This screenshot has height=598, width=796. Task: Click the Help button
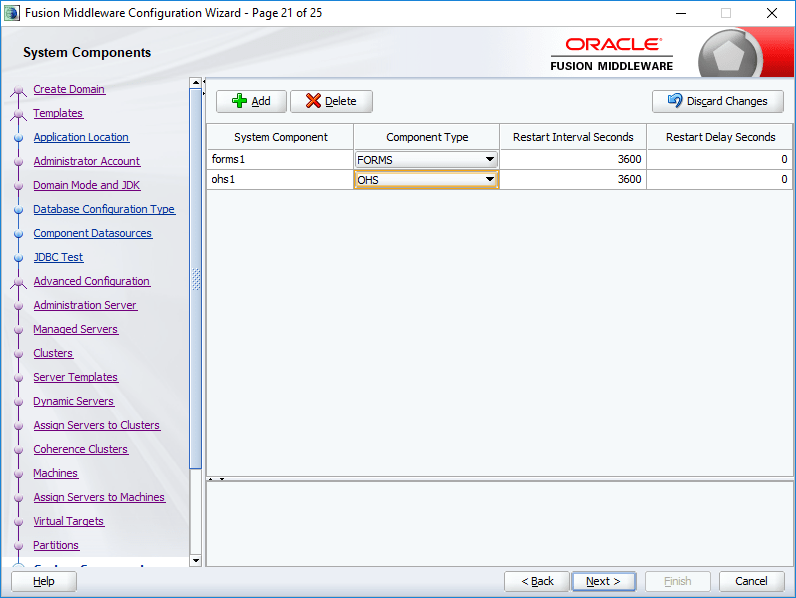tap(44, 581)
